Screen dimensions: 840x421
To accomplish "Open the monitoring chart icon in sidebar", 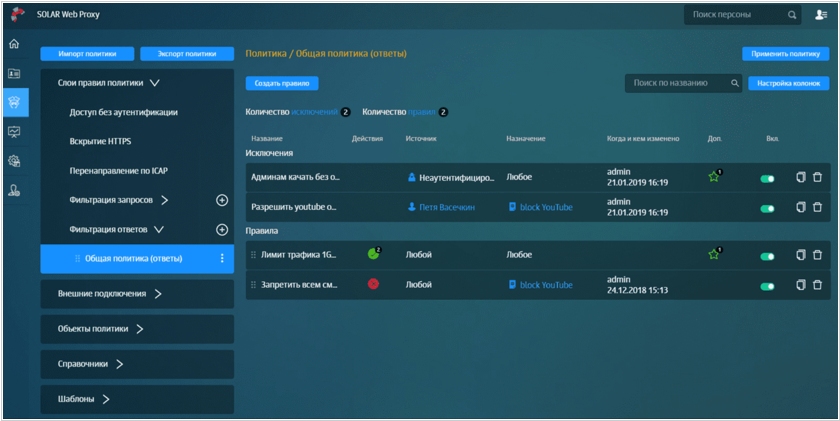I will tap(14, 131).
